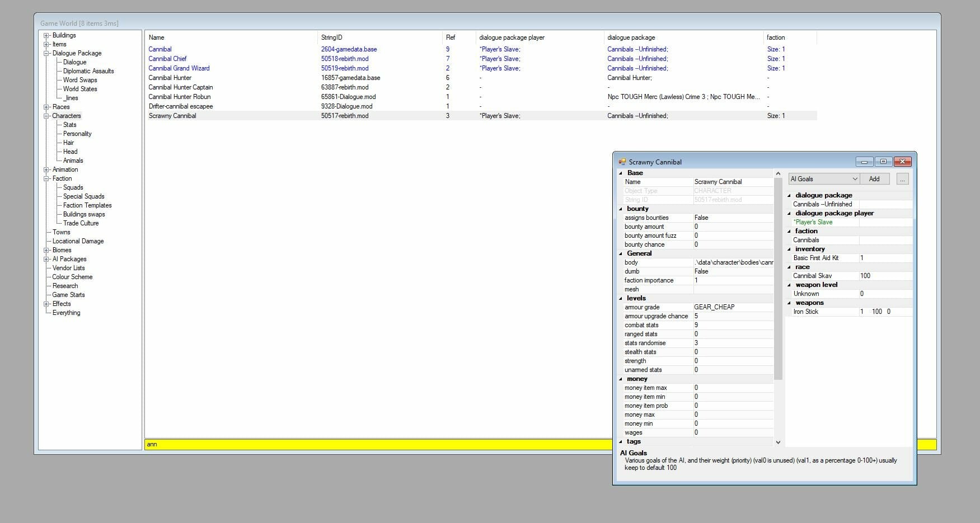Select the Dialogue tree item
The image size is (980, 523).
[74, 62]
